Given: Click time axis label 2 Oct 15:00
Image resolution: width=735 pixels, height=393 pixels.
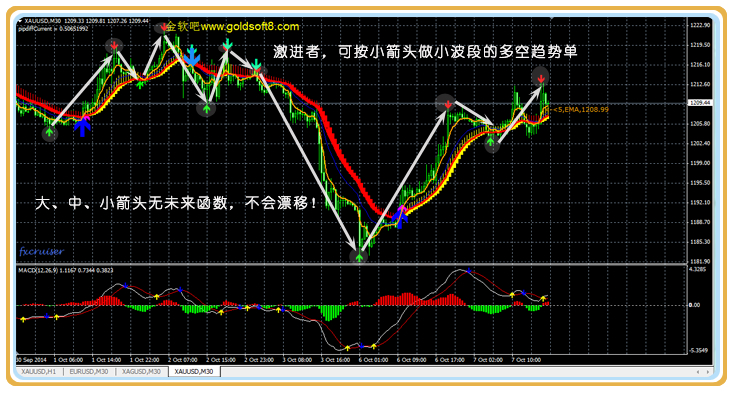Looking at the screenshot, I should (x=221, y=360).
